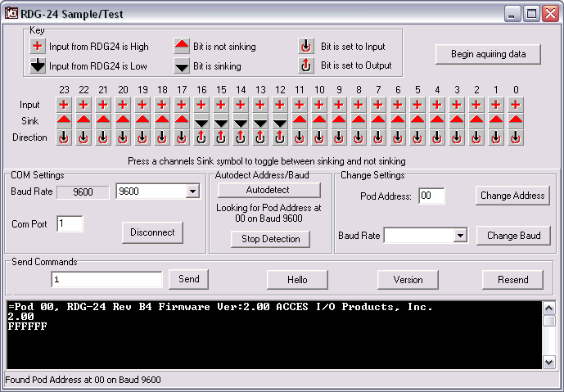Toggle the Sink symbol for channel 16

(201, 121)
